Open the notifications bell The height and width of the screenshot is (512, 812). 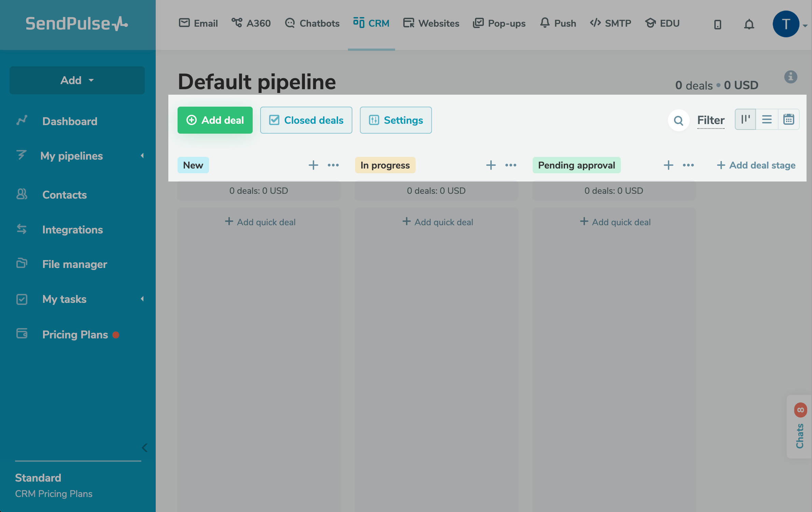point(749,24)
